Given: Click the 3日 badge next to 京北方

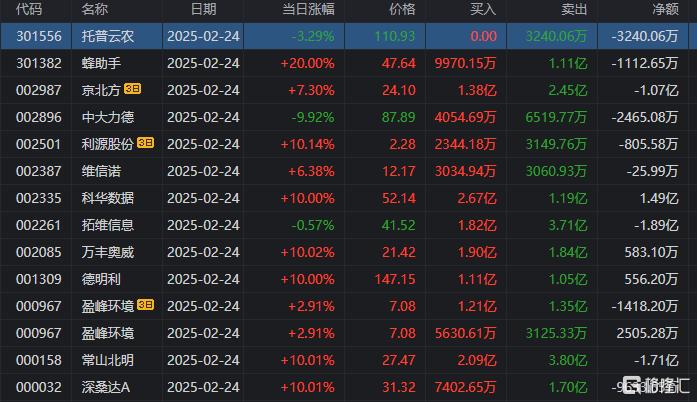Looking at the screenshot, I should pyautogui.click(x=132, y=89).
